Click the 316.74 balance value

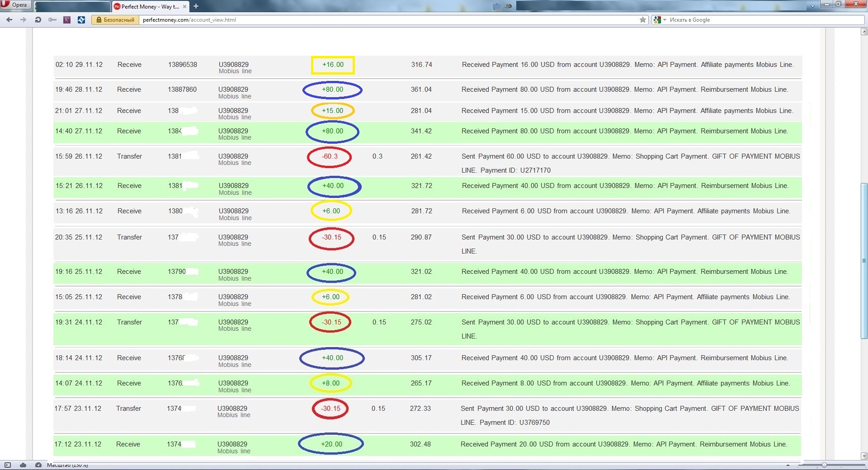(x=421, y=65)
